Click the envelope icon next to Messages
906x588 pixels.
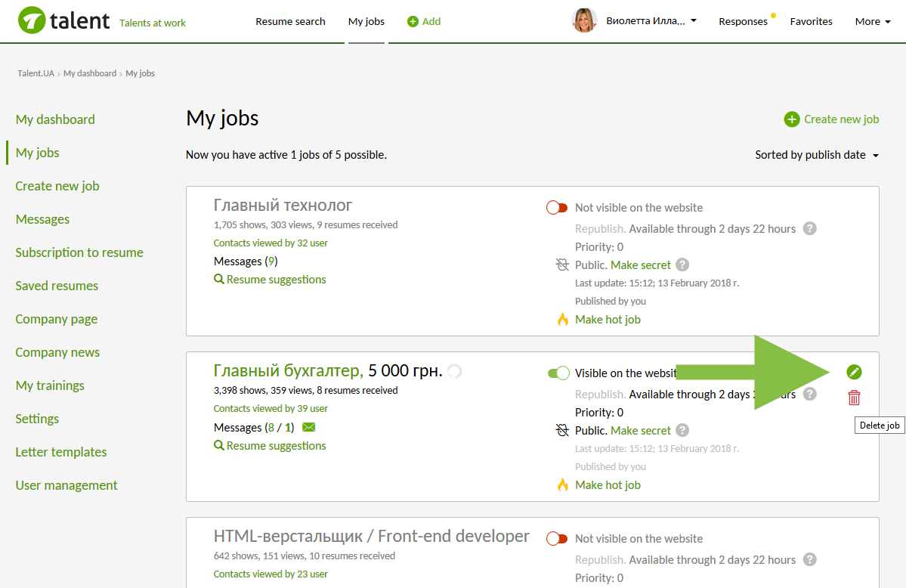pyautogui.click(x=308, y=427)
